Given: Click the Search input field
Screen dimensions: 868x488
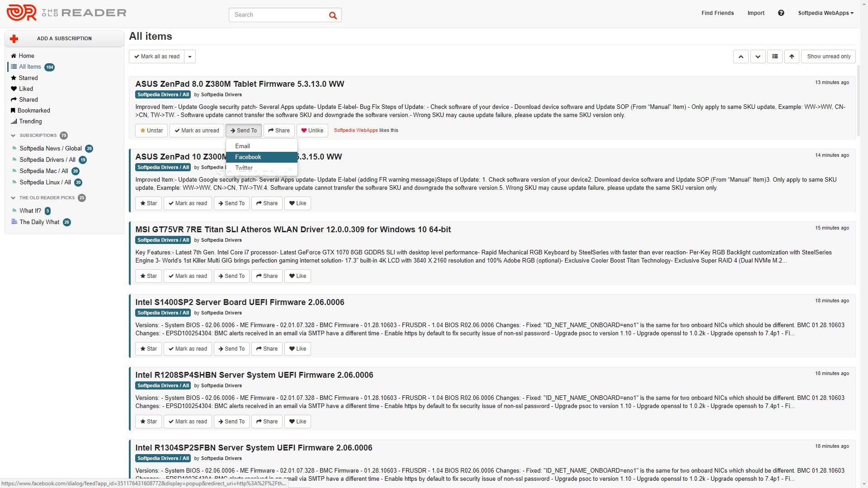Looking at the screenshot, I should 278,15.
